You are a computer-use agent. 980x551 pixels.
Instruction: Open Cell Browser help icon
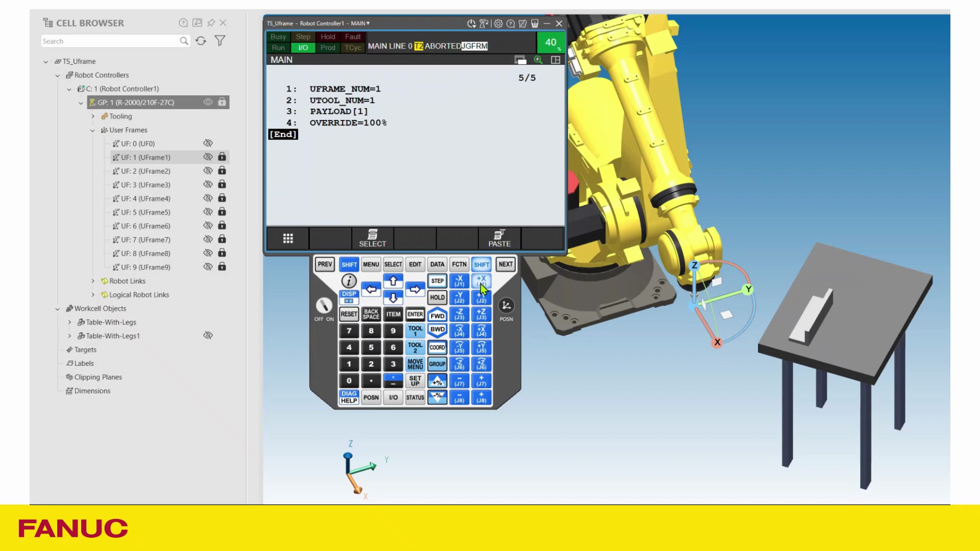[x=183, y=23]
